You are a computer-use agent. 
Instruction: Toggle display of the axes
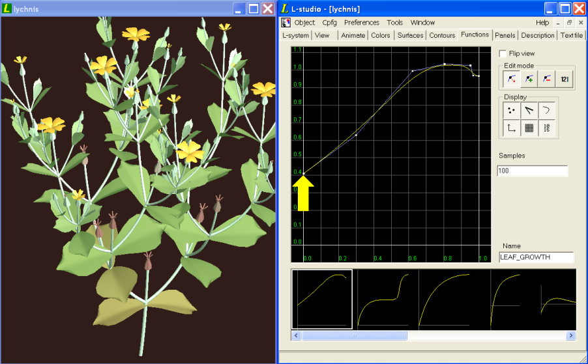click(x=512, y=128)
